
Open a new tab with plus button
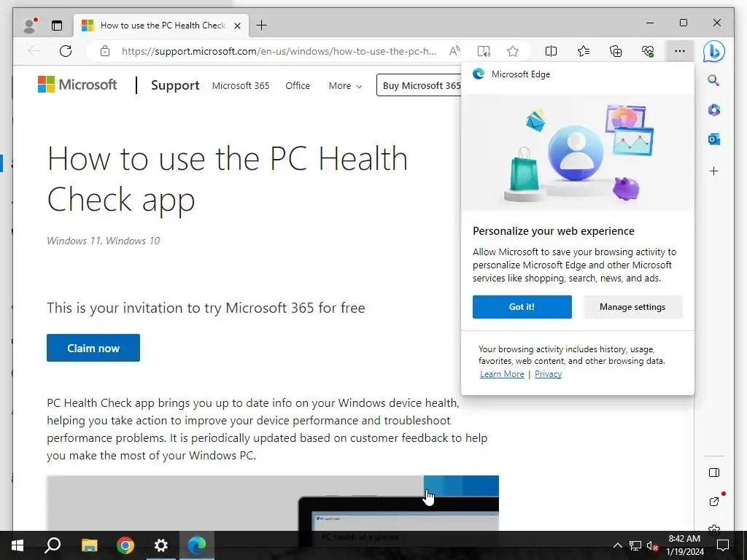(262, 26)
